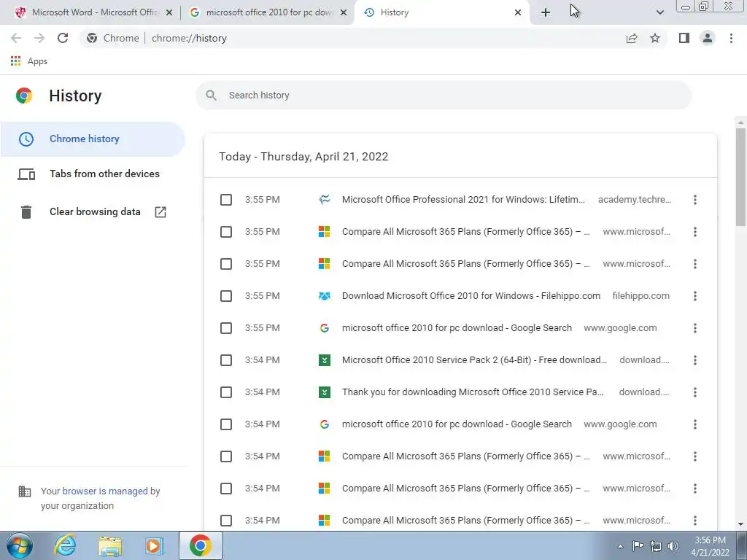
Task: Click the taskbar clock 3:56 PM
Action: click(x=710, y=546)
